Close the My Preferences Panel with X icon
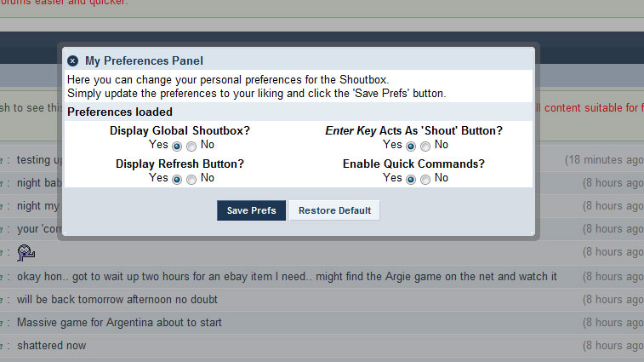 tap(72, 60)
